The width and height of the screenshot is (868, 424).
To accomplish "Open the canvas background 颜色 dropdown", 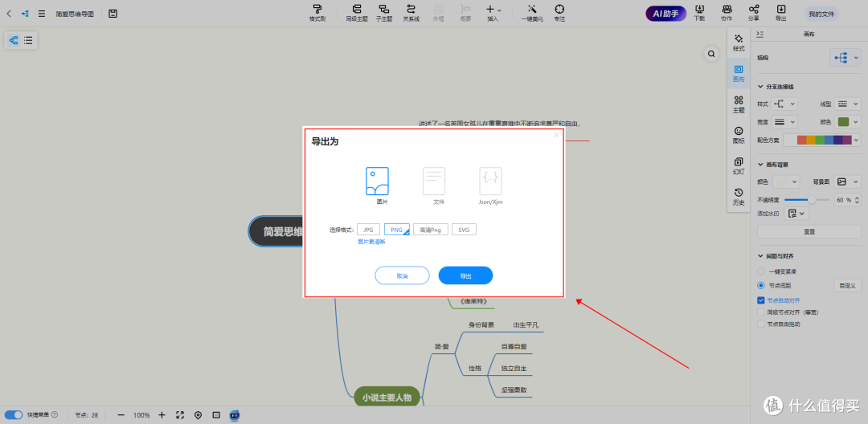I will [x=786, y=181].
